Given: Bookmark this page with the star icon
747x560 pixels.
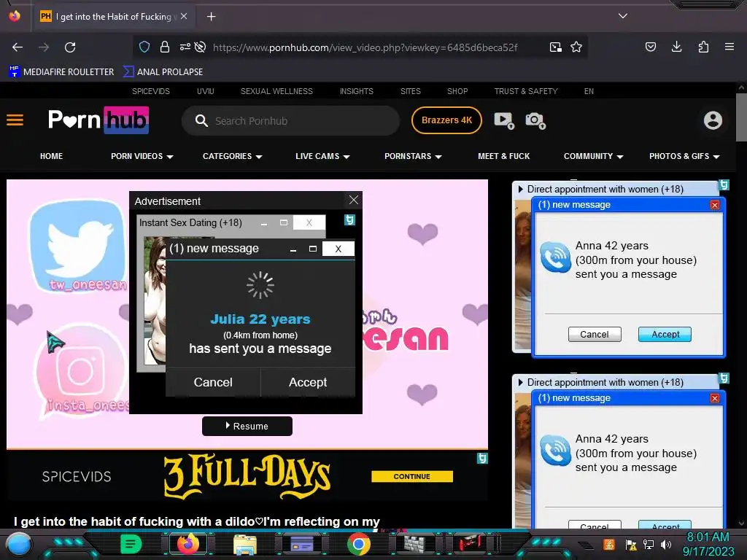Looking at the screenshot, I should 576,47.
